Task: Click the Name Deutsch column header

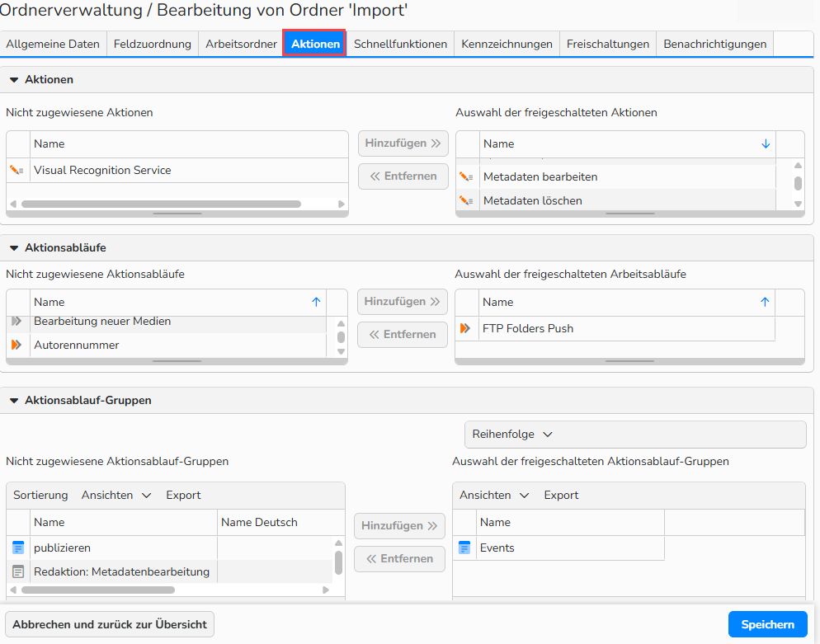Action: (280, 522)
